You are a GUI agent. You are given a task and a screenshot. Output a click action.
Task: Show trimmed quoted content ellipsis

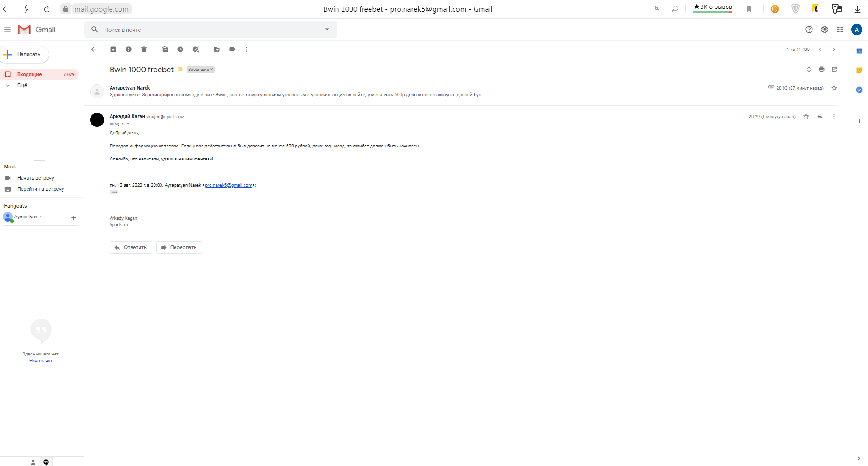pos(114,192)
